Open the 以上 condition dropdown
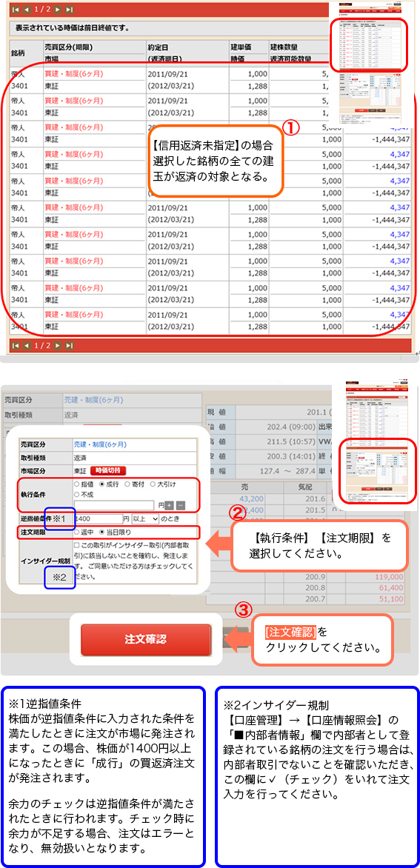The width and height of the screenshot is (420, 868). pos(145,518)
